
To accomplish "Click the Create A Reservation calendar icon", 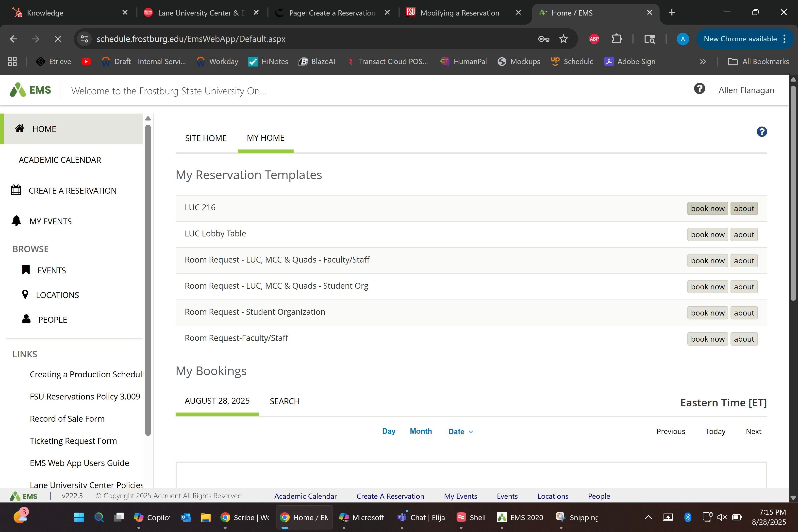I will pyautogui.click(x=16, y=190).
